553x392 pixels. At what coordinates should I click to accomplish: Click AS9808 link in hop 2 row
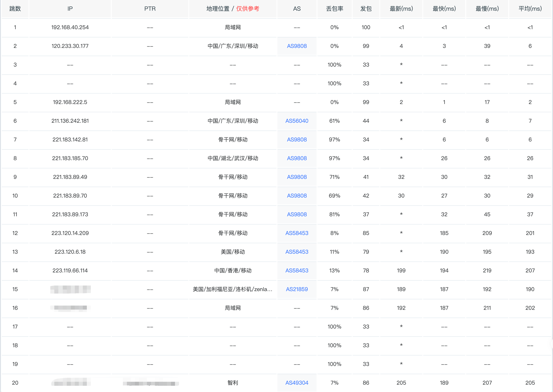(297, 46)
